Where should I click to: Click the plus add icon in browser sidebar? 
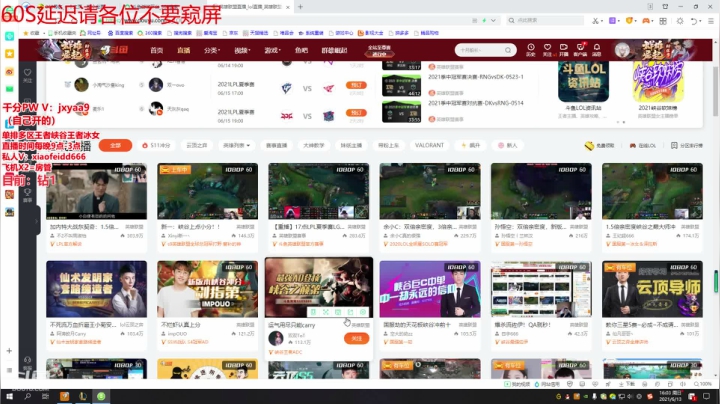(9, 351)
